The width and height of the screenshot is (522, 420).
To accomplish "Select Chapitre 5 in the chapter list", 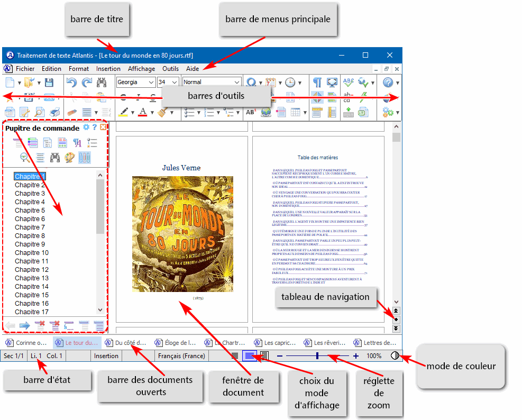I will click(x=30, y=210).
